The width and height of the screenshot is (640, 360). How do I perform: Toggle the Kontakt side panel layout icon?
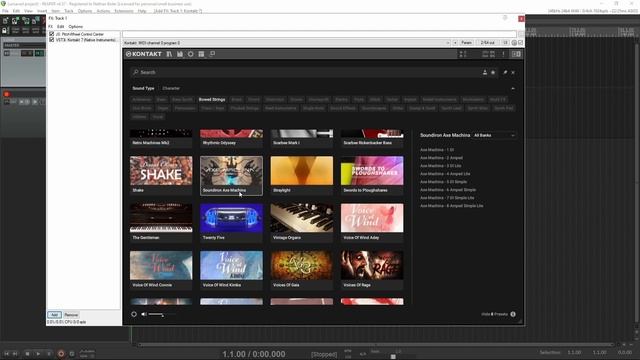point(516,54)
